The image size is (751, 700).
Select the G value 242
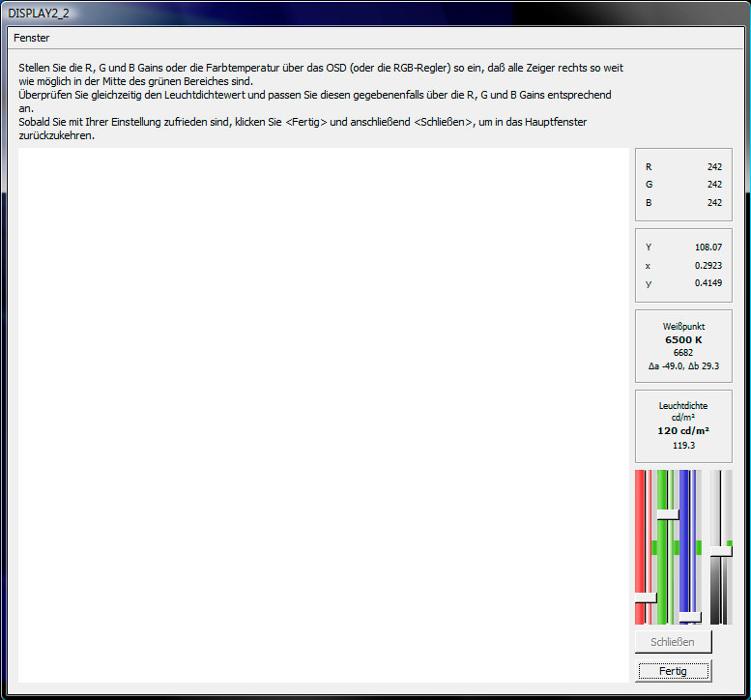click(713, 185)
